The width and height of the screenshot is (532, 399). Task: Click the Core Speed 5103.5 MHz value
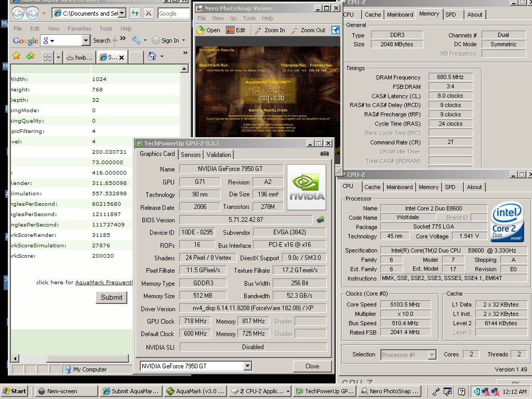(405, 304)
